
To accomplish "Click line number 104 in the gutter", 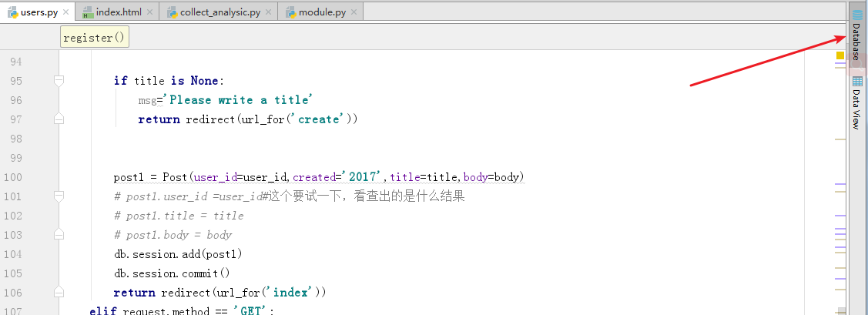I will 13,254.
